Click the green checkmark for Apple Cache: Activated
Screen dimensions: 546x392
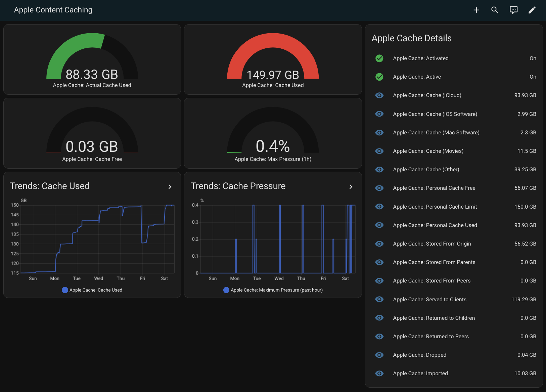(x=379, y=58)
